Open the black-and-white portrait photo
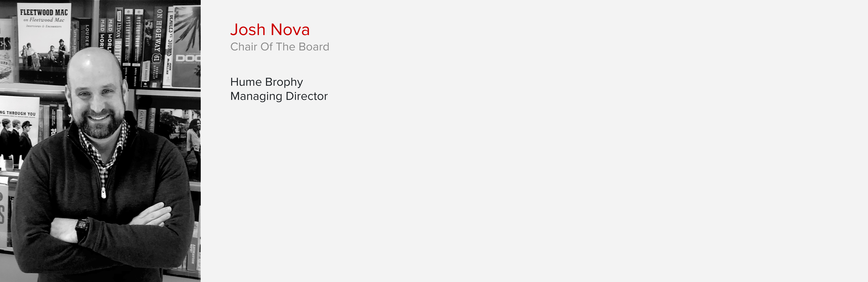The width and height of the screenshot is (868, 282). tap(100, 141)
